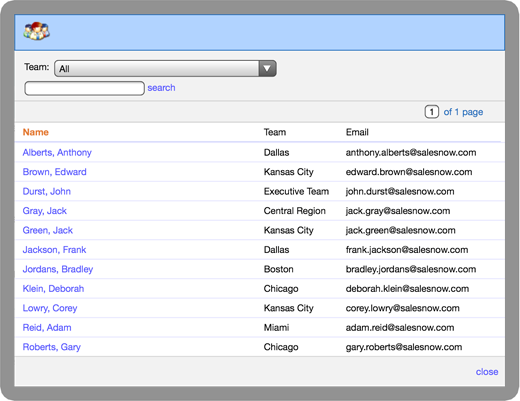The width and height of the screenshot is (520, 401).
Task: Open user Brown, Edward
Action: 55,172
